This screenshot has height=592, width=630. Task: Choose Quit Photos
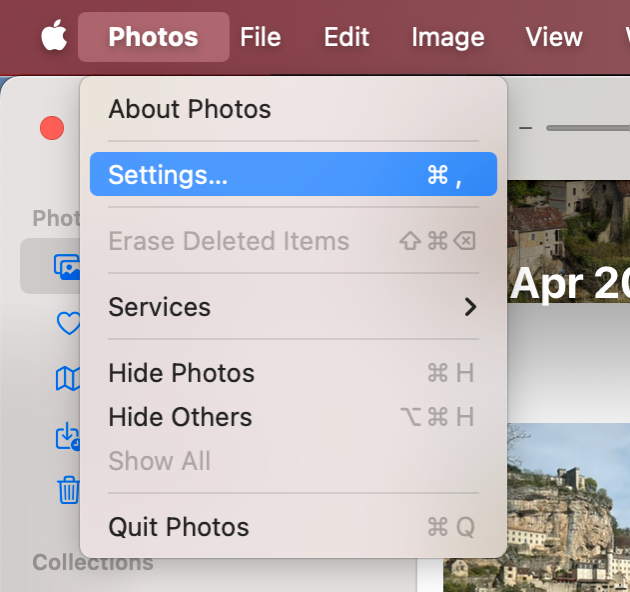pyautogui.click(x=293, y=527)
